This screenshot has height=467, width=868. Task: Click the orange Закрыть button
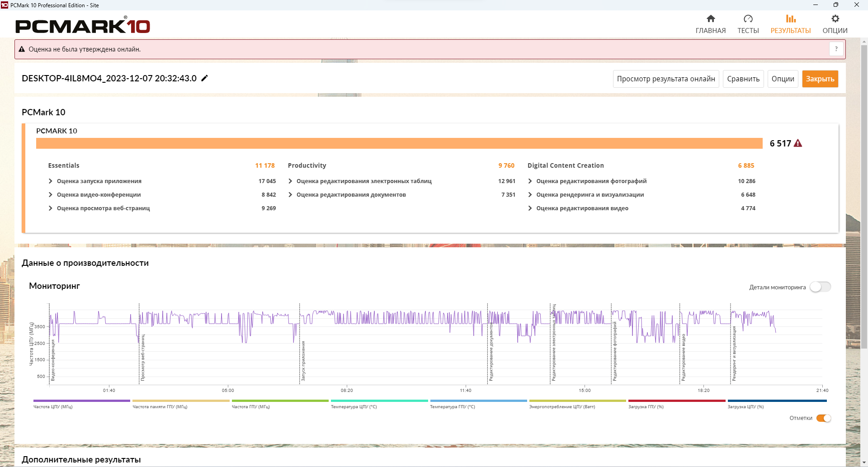(x=820, y=79)
